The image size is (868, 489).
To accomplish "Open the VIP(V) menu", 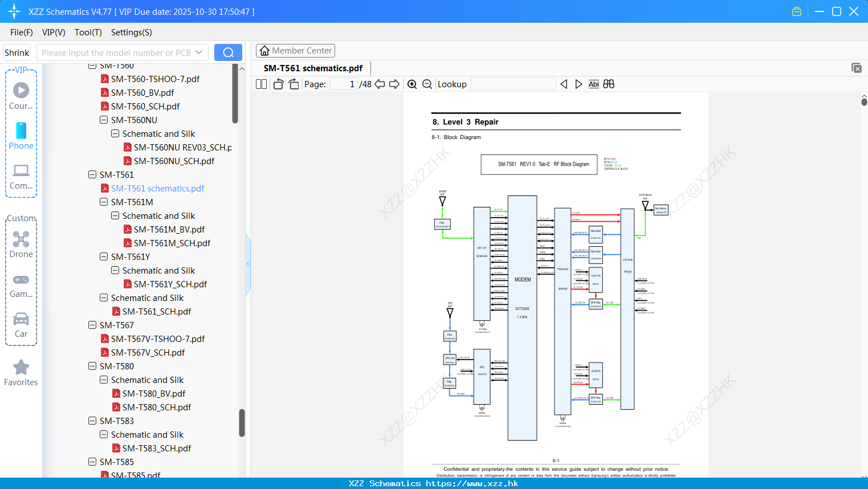I will click(x=54, y=32).
